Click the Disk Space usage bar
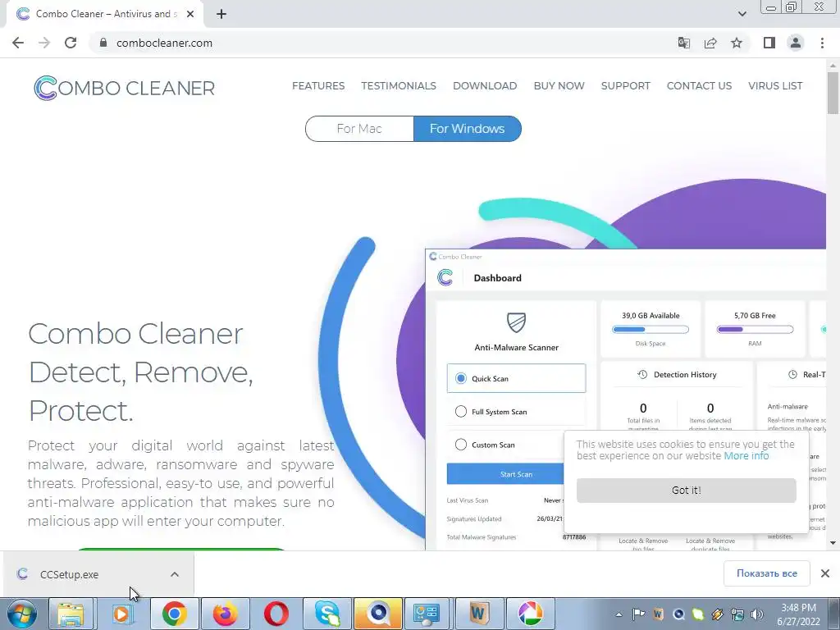The height and width of the screenshot is (630, 840). click(x=651, y=330)
